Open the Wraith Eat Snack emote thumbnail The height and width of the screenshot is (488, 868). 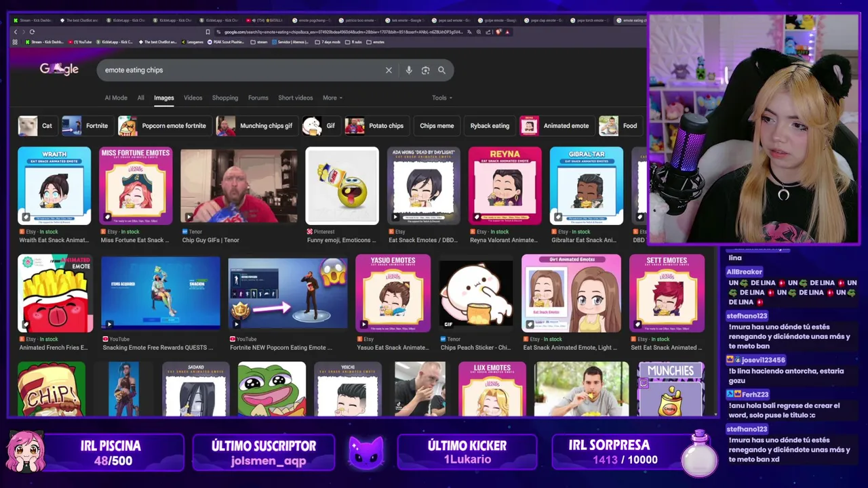click(54, 186)
